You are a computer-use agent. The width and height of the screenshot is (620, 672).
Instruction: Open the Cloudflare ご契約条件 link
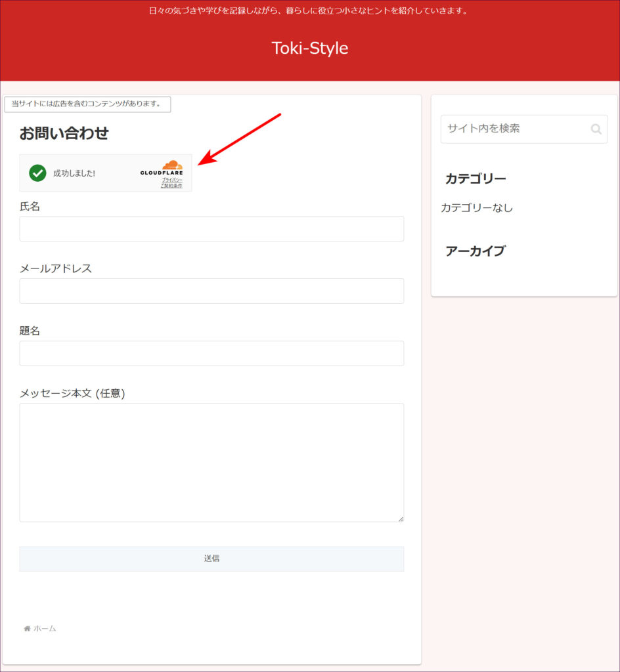[171, 186]
